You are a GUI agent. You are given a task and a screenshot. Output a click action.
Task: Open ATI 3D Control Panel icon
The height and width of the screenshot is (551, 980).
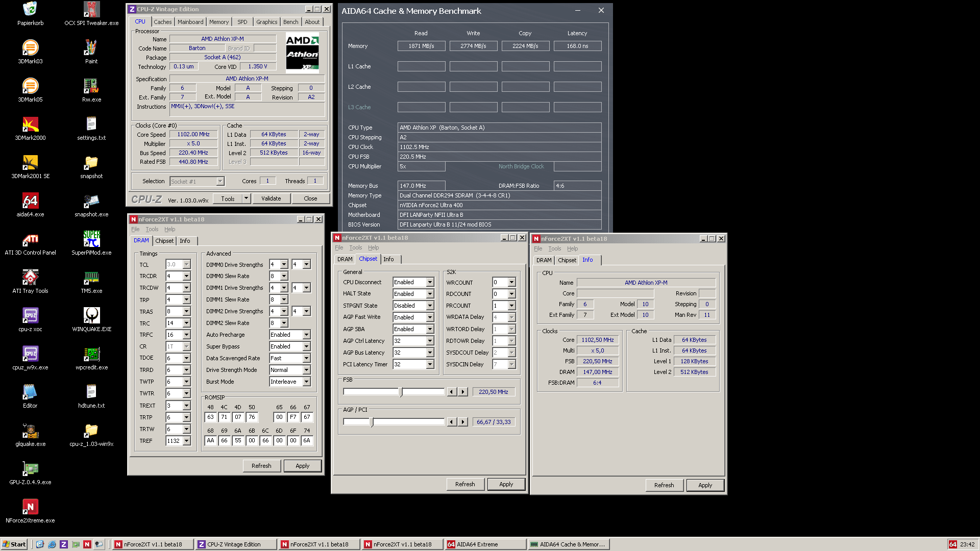click(30, 243)
